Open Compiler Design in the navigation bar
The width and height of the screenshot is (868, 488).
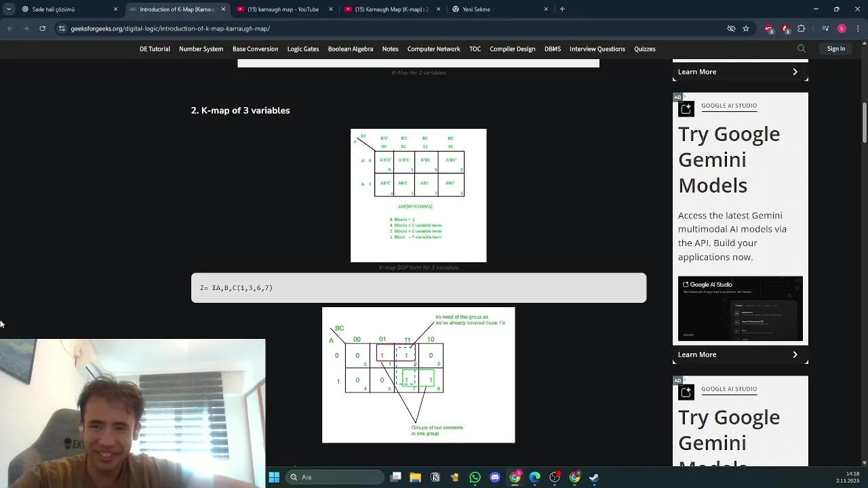[513, 49]
